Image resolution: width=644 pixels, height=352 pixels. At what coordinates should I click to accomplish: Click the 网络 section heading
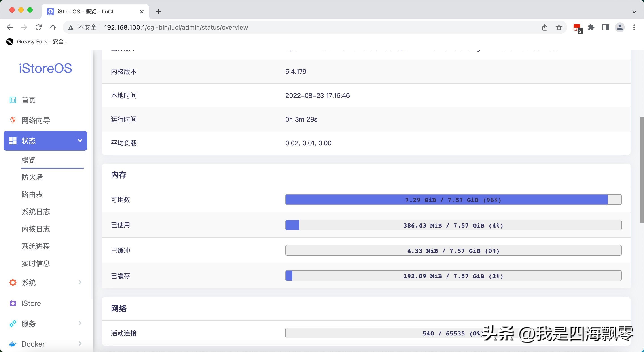point(119,308)
